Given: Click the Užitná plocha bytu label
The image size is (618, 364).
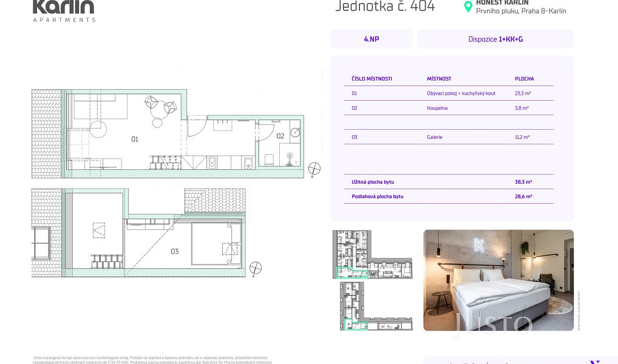Looking at the screenshot, I should 373,182.
